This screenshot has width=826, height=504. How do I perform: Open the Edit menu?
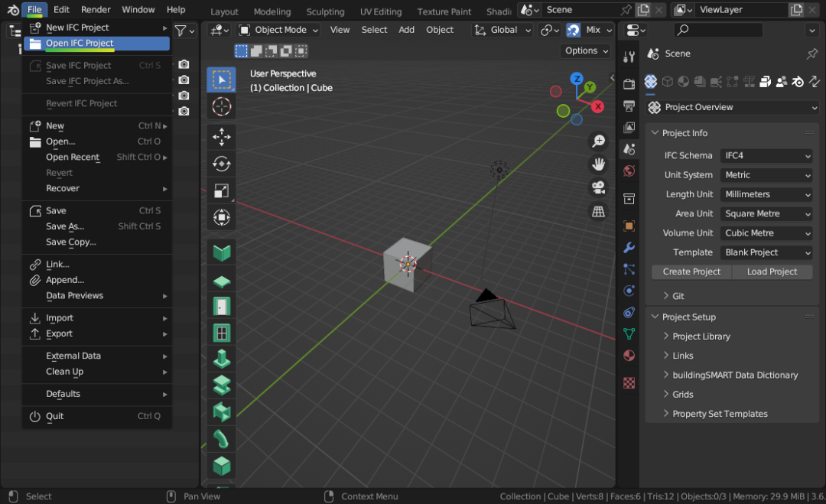coord(61,9)
